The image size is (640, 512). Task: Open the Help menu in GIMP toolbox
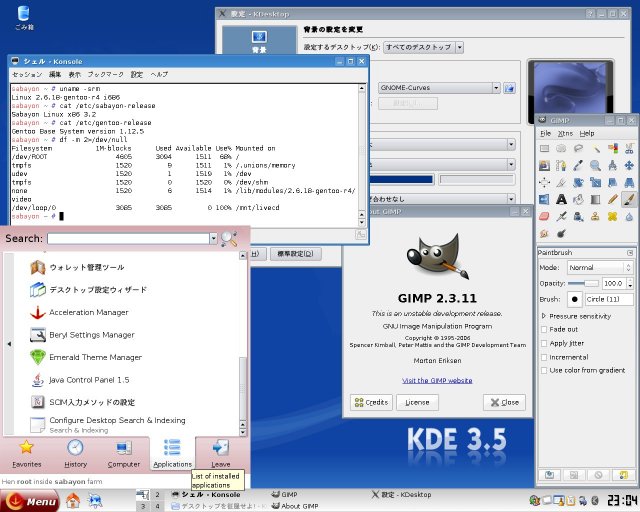pyautogui.click(x=587, y=134)
